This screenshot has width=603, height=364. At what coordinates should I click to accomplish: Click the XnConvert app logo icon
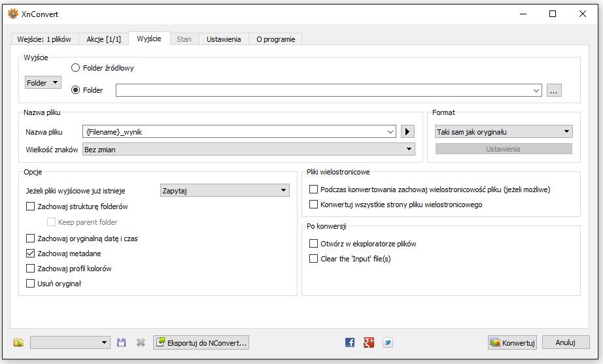point(13,14)
